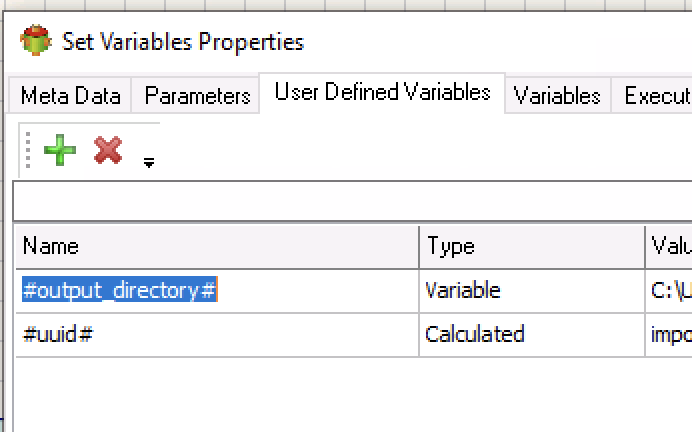692x432 pixels.
Task: Click the green plus add variable icon
Action: click(x=60, y=150)
